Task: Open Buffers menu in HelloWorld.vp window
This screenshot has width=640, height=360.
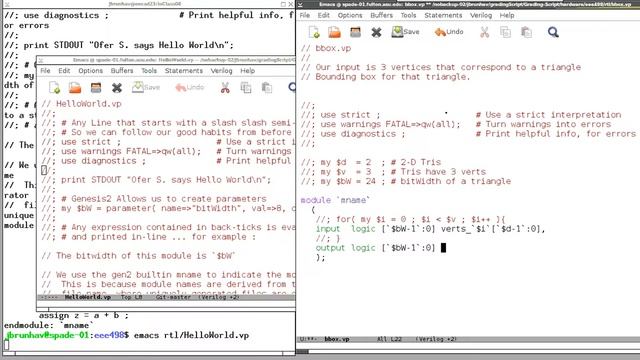Action: click(x=122, y=71)
